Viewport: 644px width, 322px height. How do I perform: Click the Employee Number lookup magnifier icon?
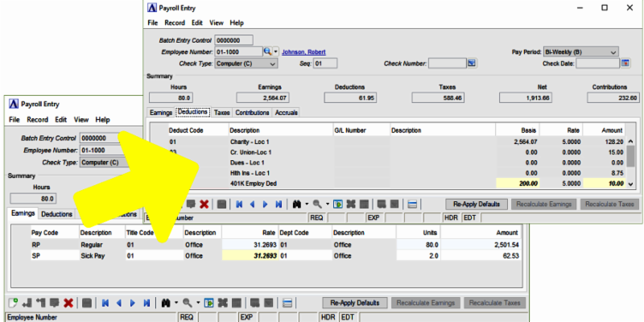(268, 52)
